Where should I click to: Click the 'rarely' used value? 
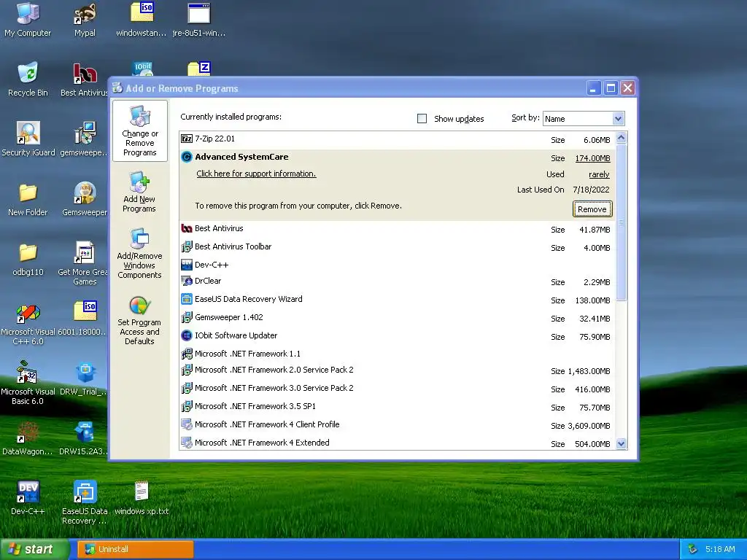pyautogui.click(x=599, y=174)
